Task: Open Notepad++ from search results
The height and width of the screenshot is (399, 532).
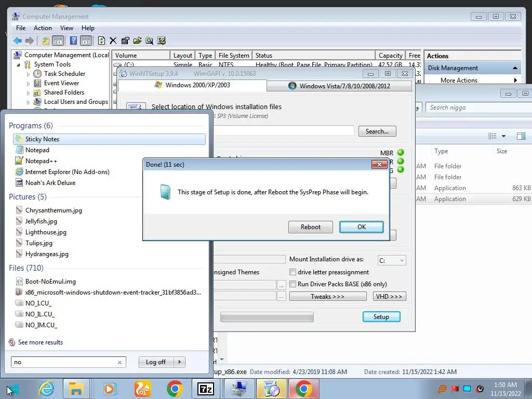Action: point(41,161)
